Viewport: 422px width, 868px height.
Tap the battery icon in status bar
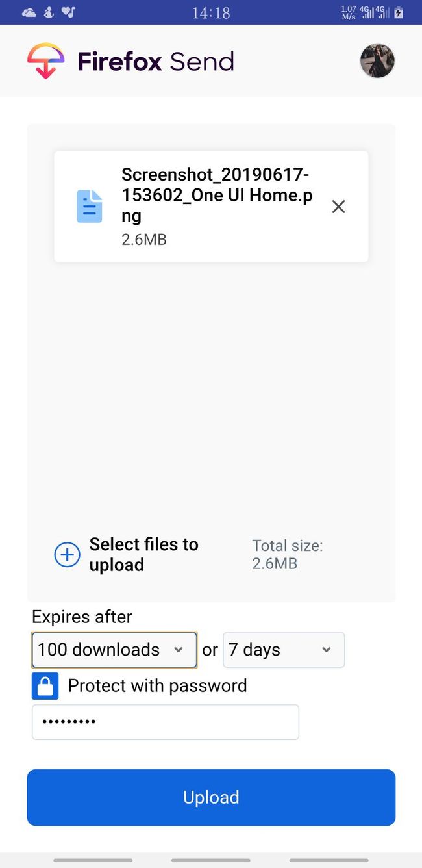pyautogui.click(x=399, y=12)
